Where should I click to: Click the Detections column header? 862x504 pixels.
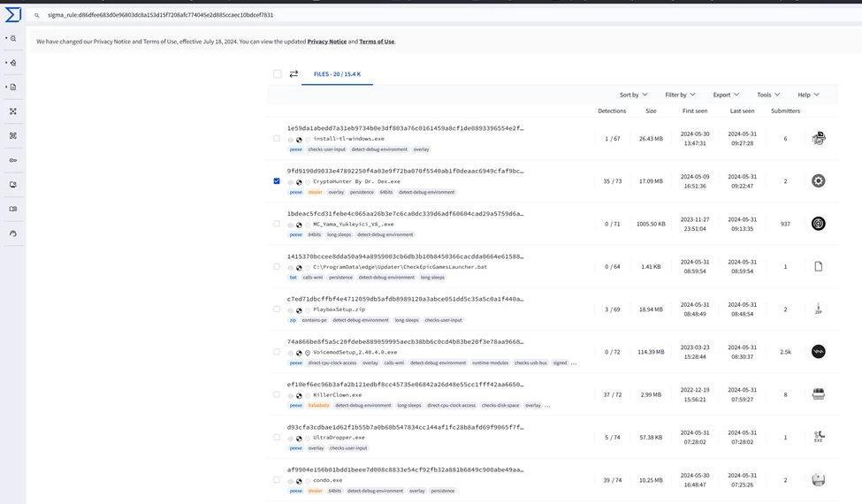click(x=612, y=111)
